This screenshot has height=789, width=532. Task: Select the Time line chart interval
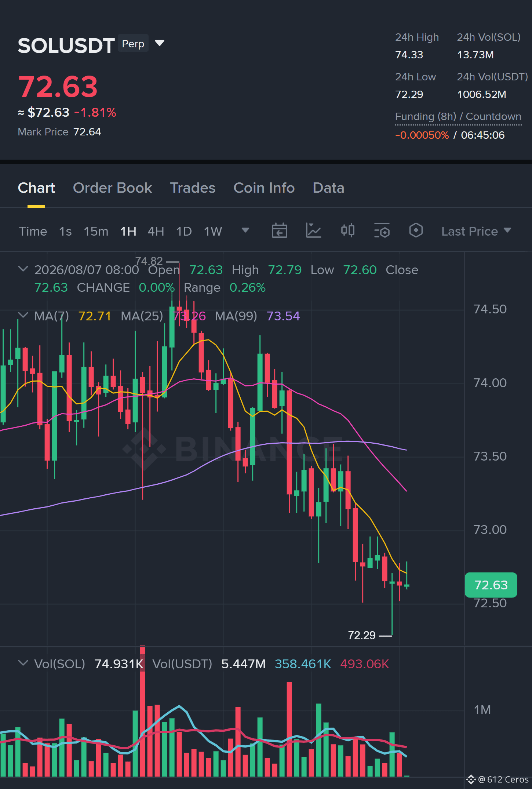click(x=33, y=231)
